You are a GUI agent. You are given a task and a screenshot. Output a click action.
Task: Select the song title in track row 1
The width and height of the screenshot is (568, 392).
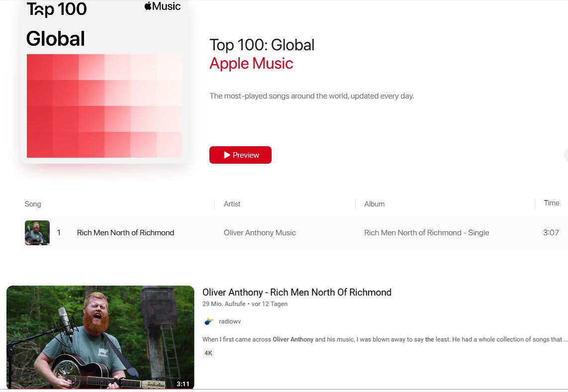(x=125, y=233)
